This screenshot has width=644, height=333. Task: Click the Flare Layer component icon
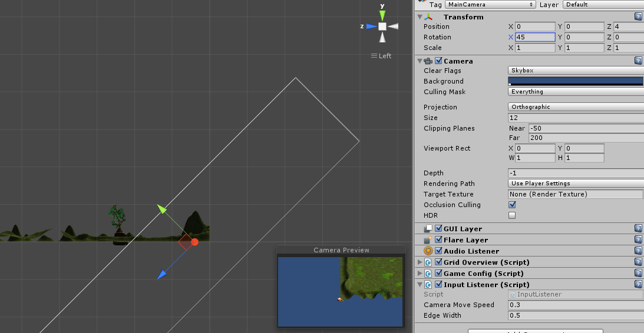[428, 239]
